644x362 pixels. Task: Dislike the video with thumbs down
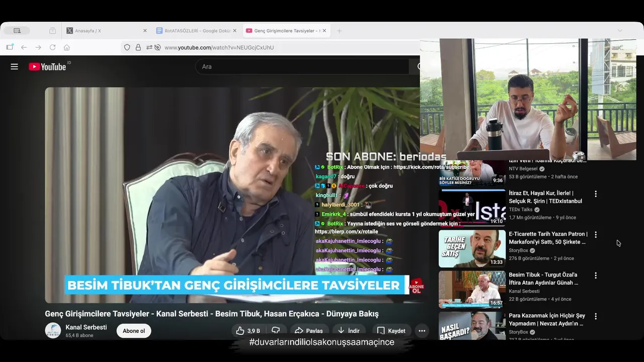[x=276, y=331]
